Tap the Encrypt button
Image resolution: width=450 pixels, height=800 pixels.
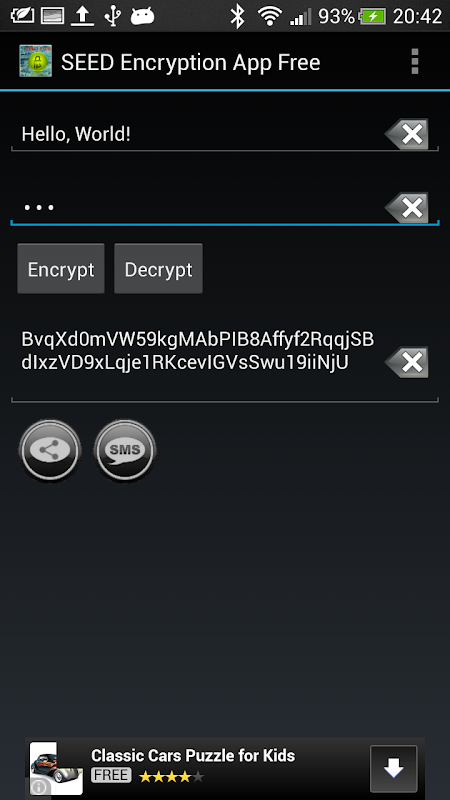tap(61, 268)
